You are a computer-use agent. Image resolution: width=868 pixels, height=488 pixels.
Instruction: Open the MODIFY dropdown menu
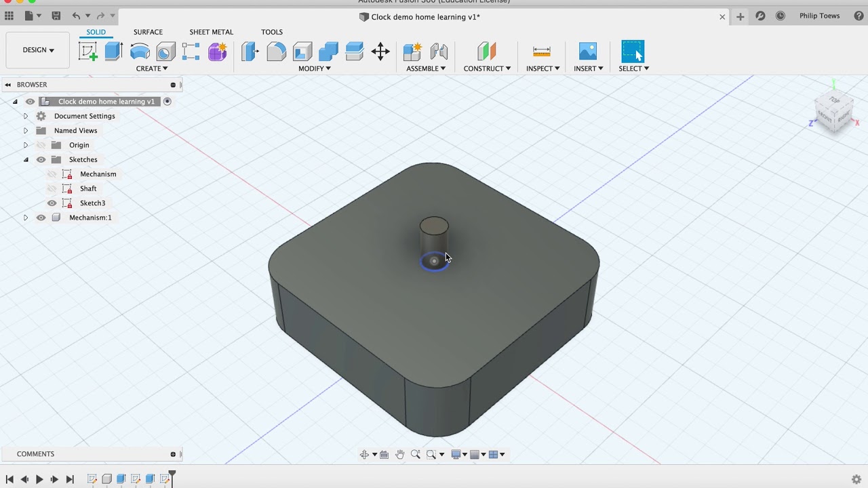click(x=314, y=68)
